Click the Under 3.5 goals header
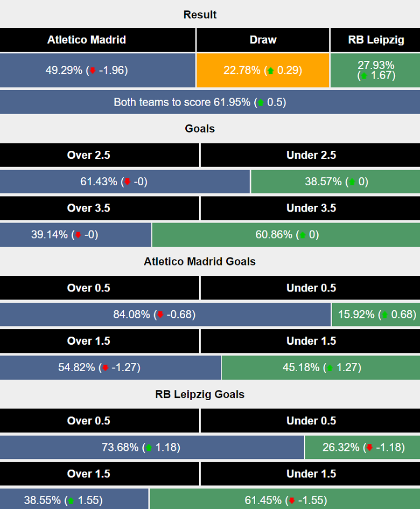420x509 pixels. 311,208
